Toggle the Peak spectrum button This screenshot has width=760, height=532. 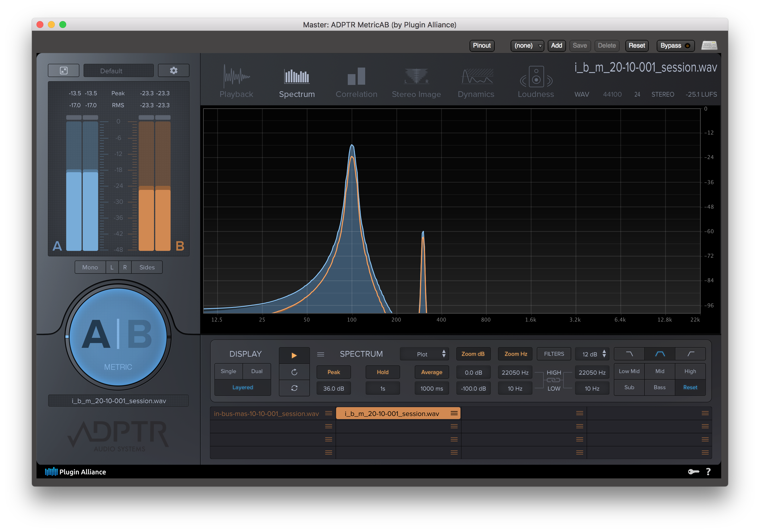pyautogui.click(x=334, y=372)
